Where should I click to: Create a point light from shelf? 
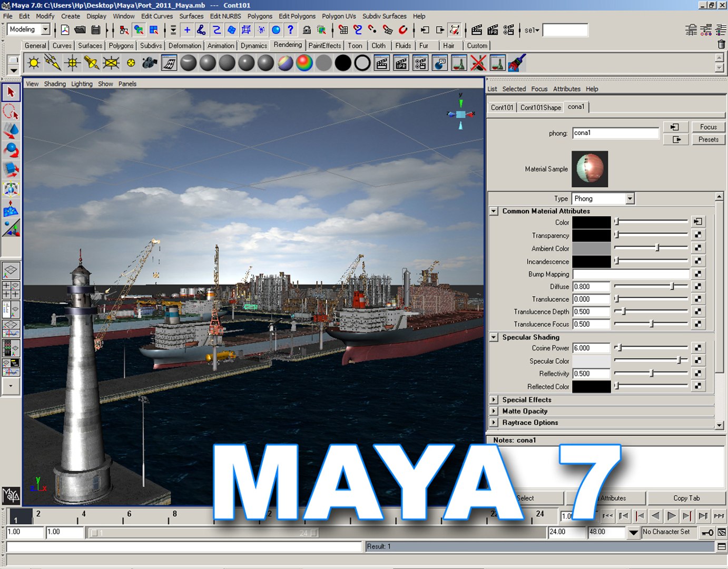(73, 63)
